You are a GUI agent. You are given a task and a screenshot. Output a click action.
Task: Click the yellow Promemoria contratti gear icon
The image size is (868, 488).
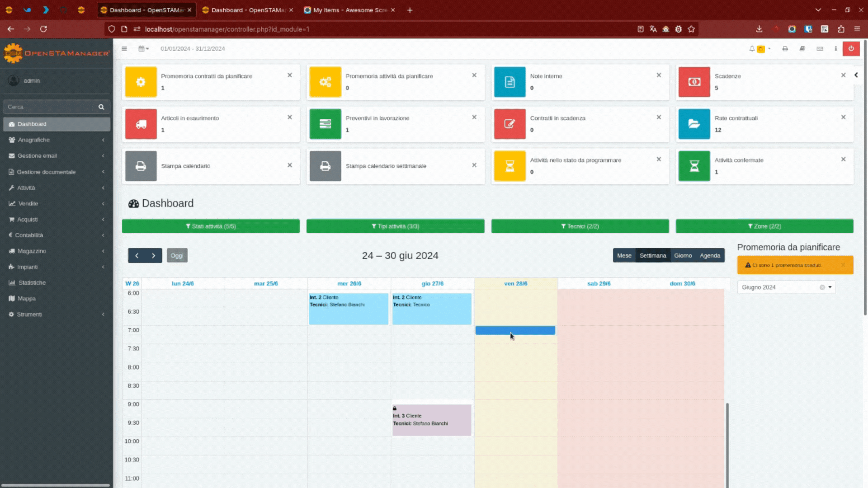(x=141, y=82)
